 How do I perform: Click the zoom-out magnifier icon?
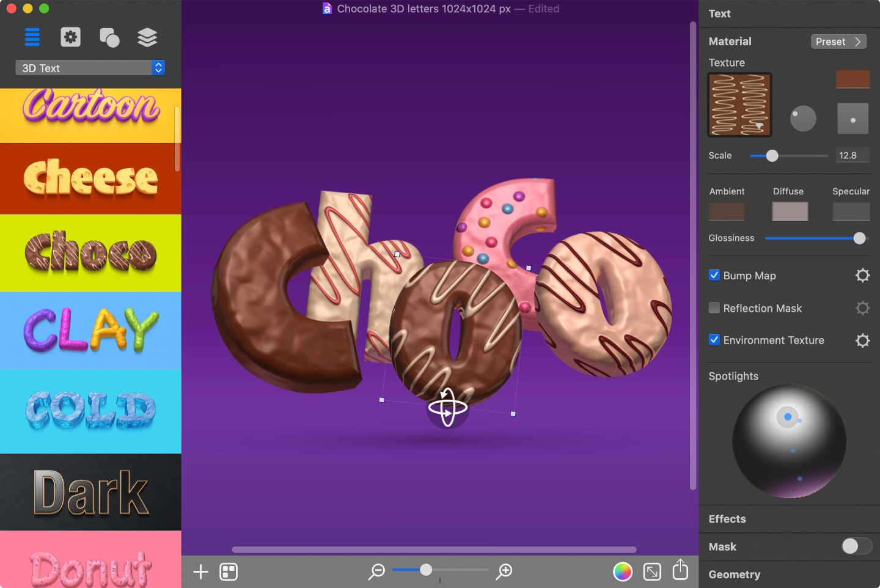pos(376,571)
